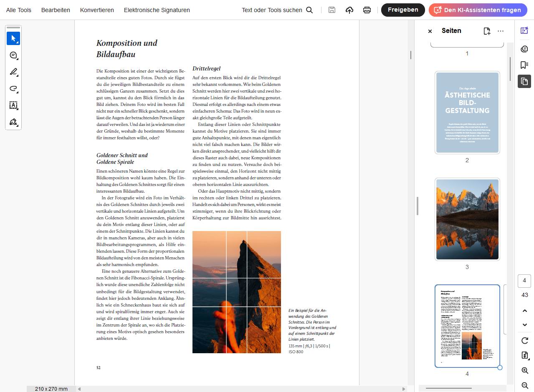
Task: Click the Seiten panel title
Action: click(x=451, y=31)
